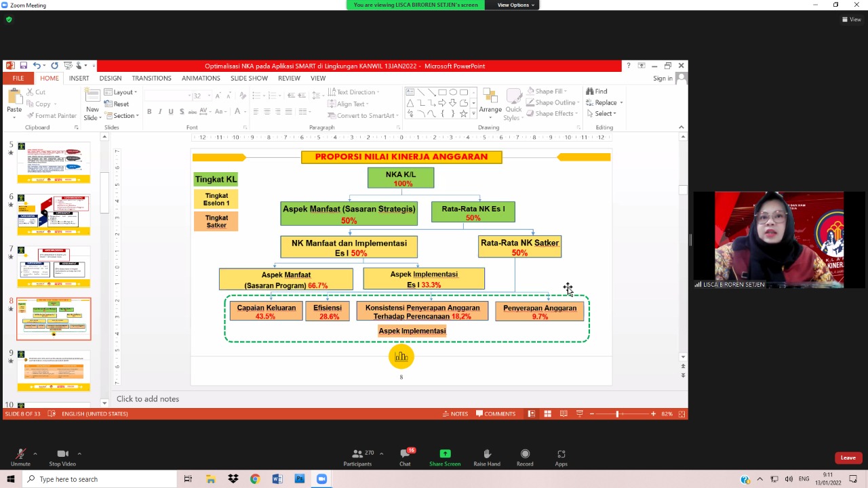Adjust the zoom level slider

point(617,413)
